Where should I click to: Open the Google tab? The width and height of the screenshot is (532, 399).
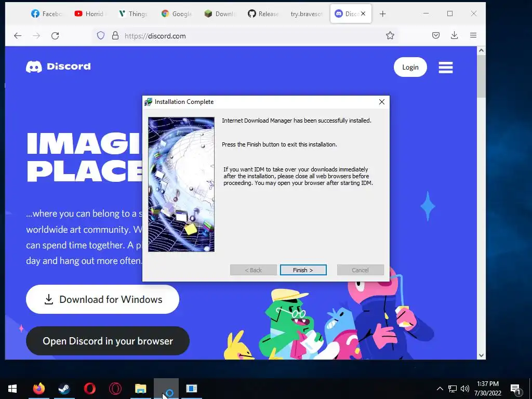coord(177,14)
